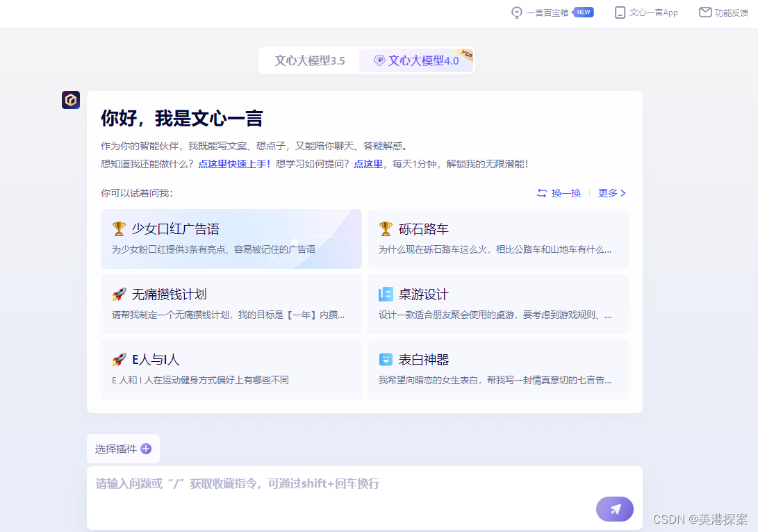Switch to the 文心大模型3.5 tab

tap(310, 60)
